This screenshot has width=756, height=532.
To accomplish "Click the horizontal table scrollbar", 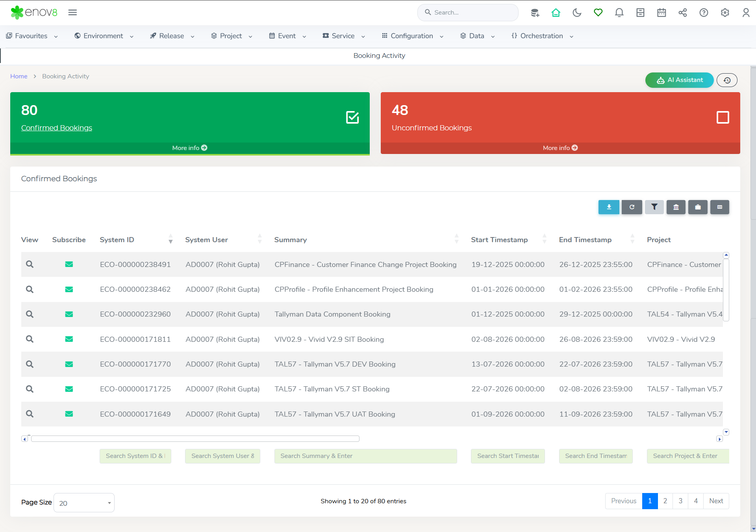I will [195, 439].
